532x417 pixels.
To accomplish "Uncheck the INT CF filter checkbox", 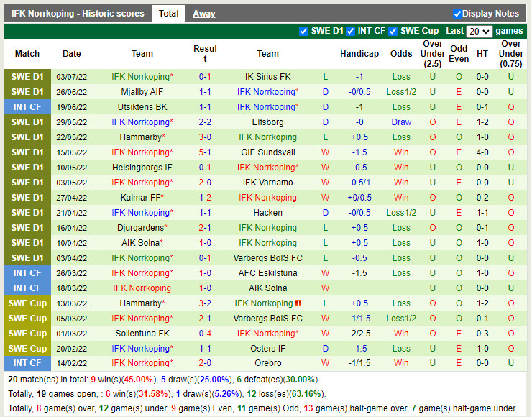I will 350,31.
